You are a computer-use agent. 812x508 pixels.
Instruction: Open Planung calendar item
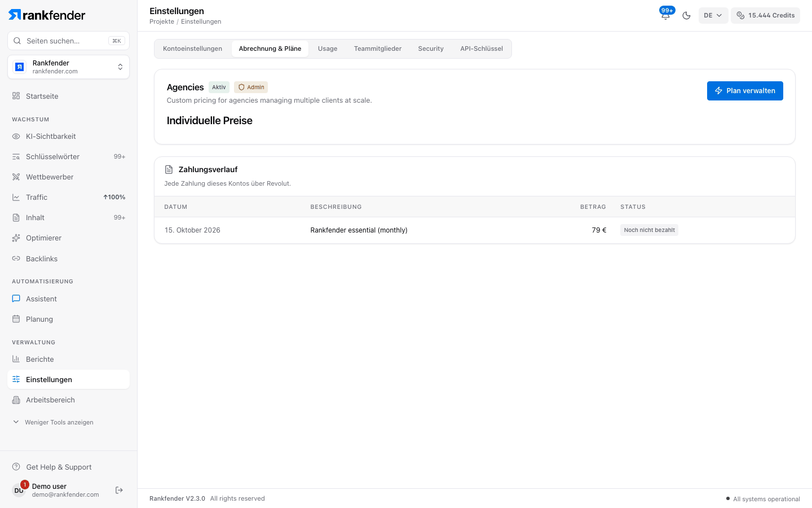click(68, 319)
